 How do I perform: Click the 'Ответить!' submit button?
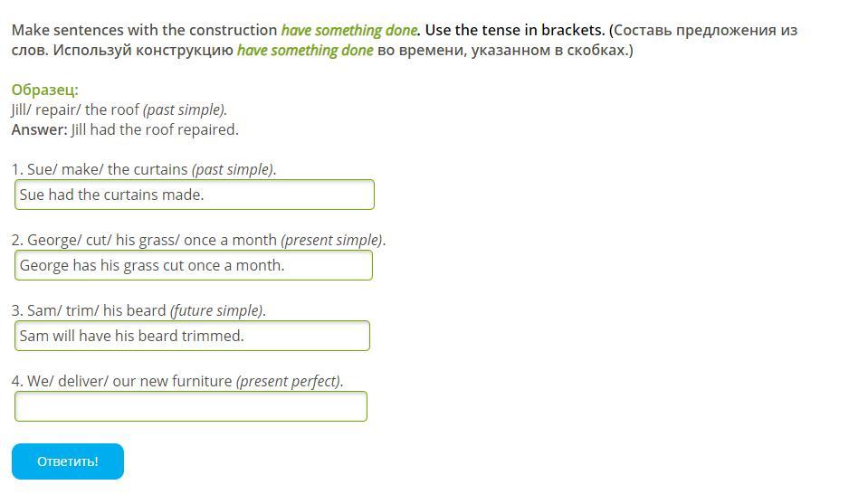[68, 461]
